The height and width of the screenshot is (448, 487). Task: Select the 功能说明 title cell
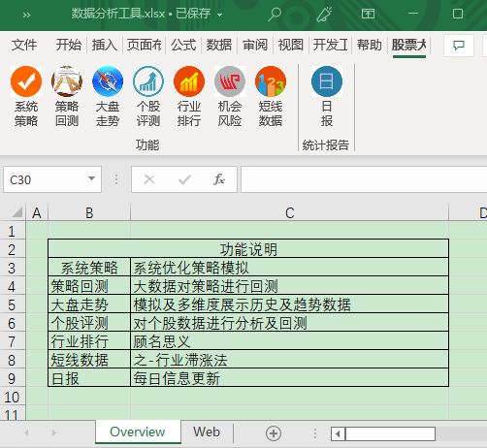[248, 249]
